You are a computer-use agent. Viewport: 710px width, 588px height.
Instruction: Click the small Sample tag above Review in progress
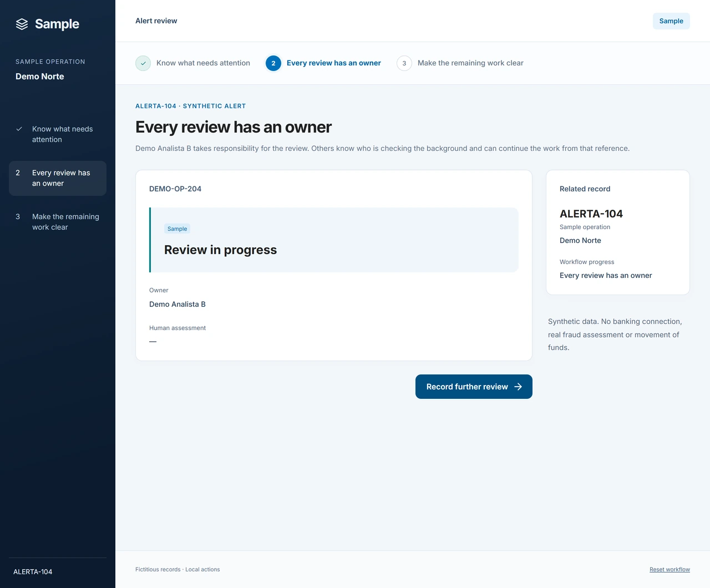(177, 229)
